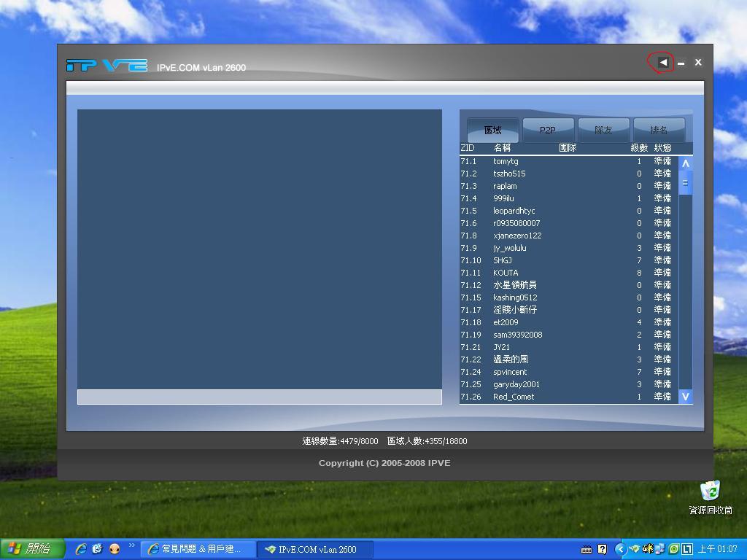Viewport: 747px width, 560px height.
Task: Click the chat message input field
Action: [260, 397]
